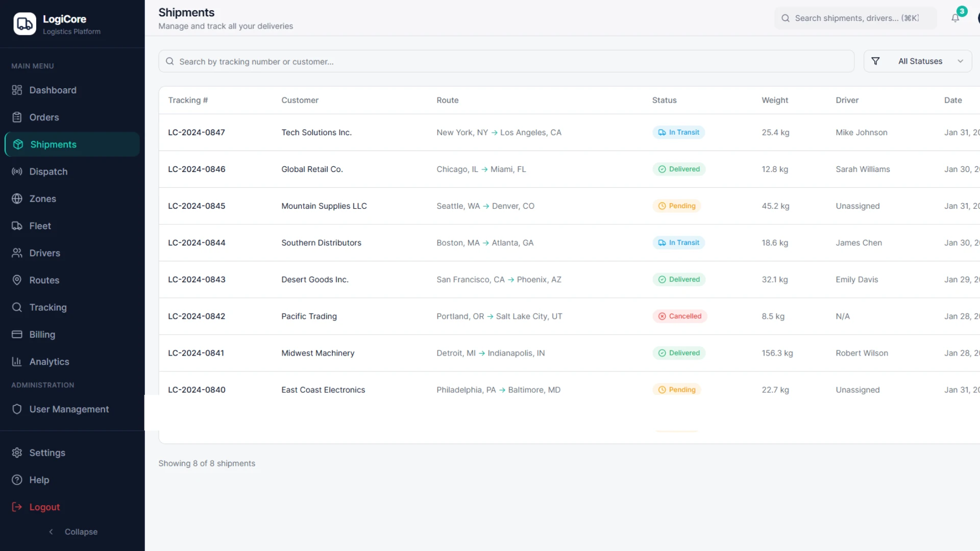Focus the tracking number or customer search field

[x=506, y=61]
